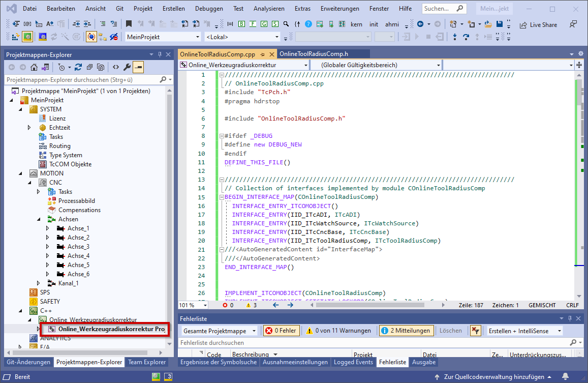The height and width of the screenshot is (383, 588).
Task: Click the bookmark toggle icon in toolbar
Action: click(x=129, y=24)
